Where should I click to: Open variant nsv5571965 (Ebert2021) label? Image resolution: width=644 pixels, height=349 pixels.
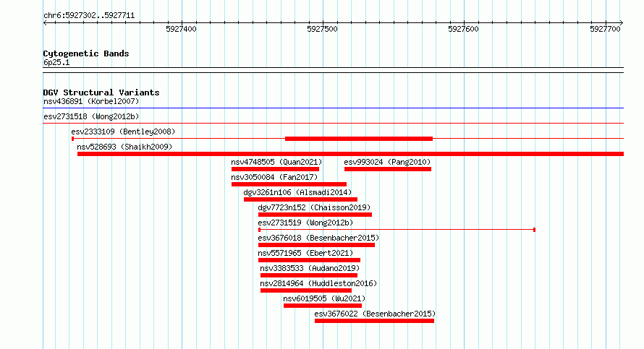point(305,253)
